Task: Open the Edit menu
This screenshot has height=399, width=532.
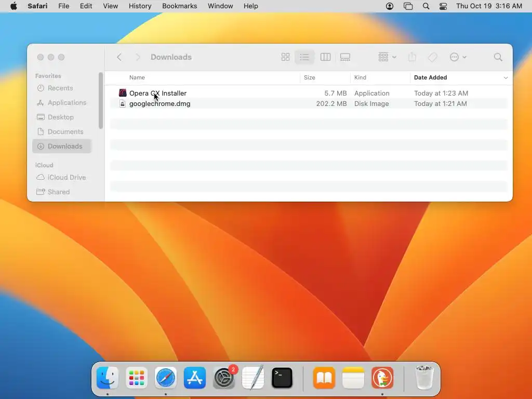Action: coord(86,6)
